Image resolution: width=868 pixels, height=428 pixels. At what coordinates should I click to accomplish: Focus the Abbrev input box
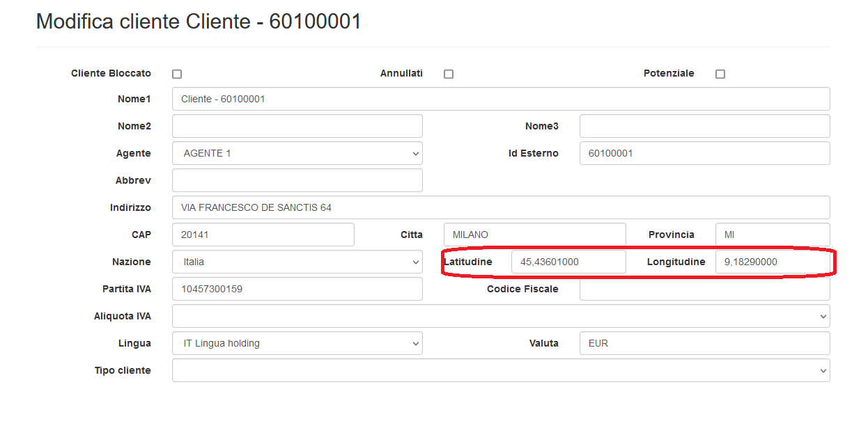pos(297,180)
